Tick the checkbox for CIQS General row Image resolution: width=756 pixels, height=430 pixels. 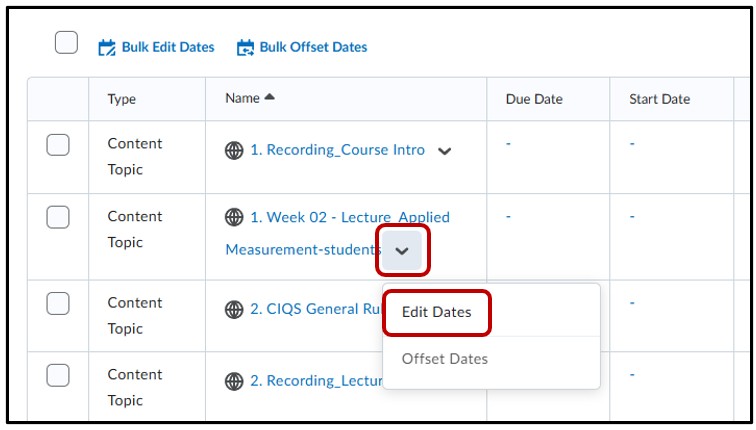(58, 304)
